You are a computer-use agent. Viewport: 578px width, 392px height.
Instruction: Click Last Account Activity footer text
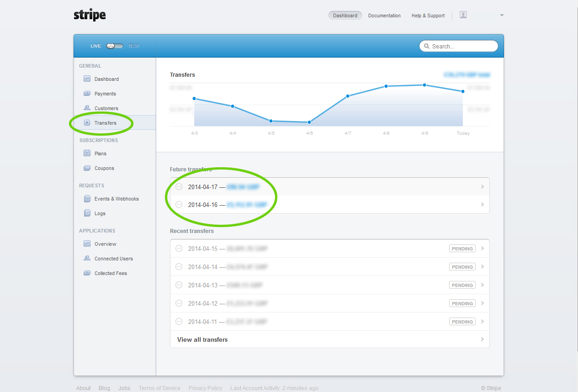click(x=274, y=388)
